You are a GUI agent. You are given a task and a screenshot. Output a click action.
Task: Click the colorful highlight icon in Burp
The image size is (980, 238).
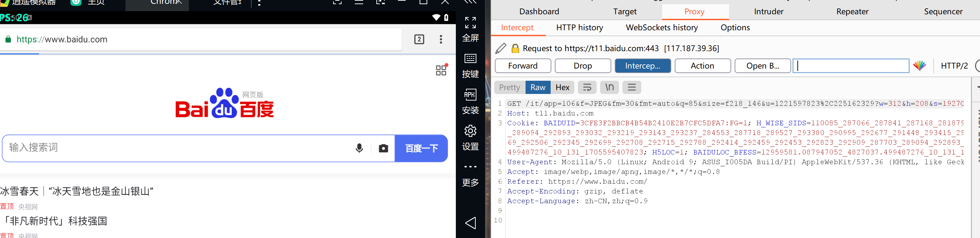coord(919,66)
